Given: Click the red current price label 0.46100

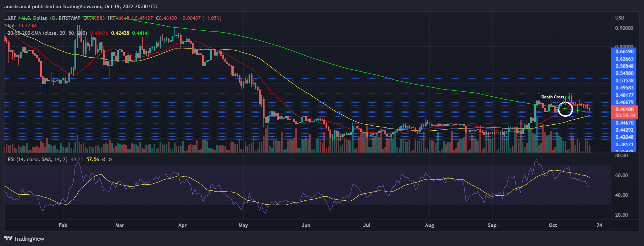Looking at the screenshot, I should point(624,109).
